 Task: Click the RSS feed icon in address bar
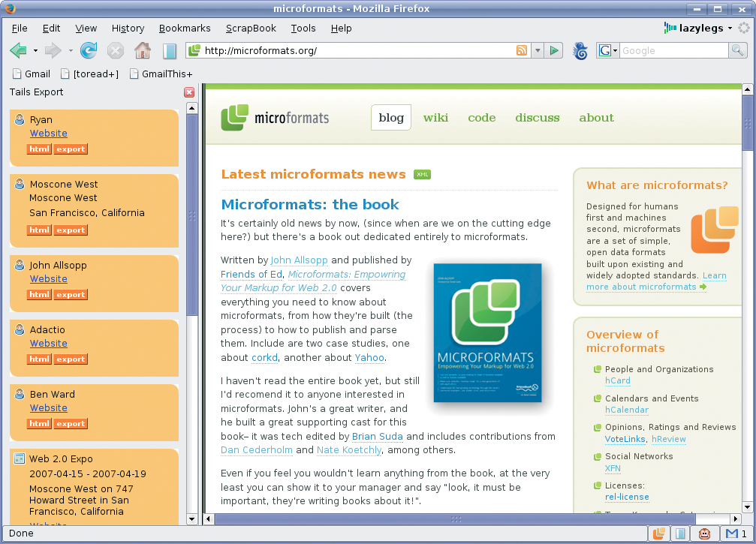[x=522, y=50]
